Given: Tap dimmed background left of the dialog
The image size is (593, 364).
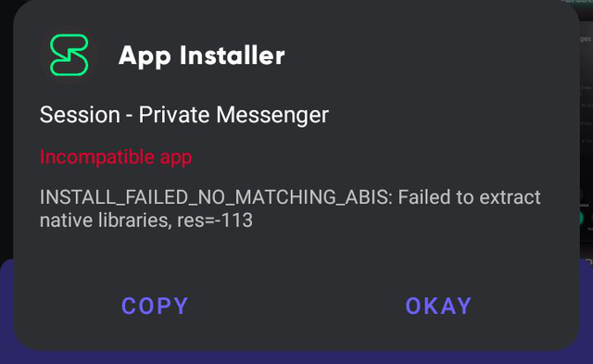Looking at the screenshot, I should point(6,132).
